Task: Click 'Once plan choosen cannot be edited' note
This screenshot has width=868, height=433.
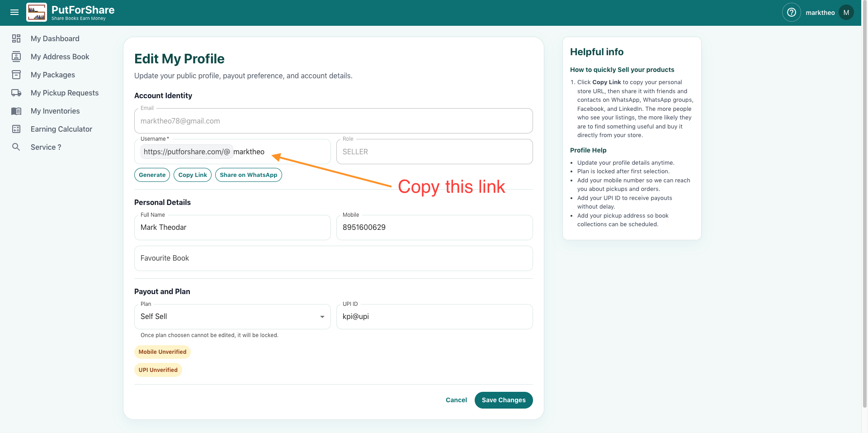Action: (209, 335)
